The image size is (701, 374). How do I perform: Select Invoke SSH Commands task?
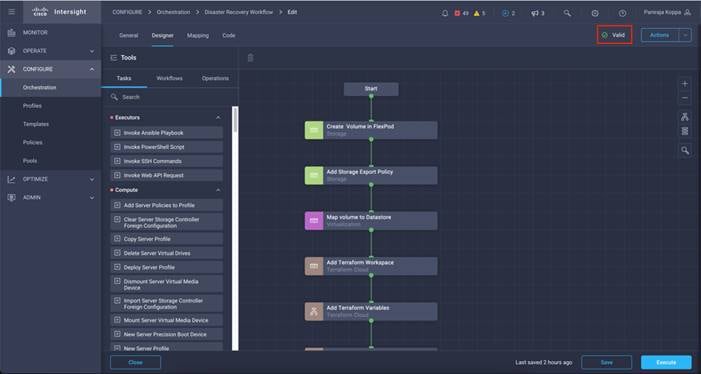point(166,161)
